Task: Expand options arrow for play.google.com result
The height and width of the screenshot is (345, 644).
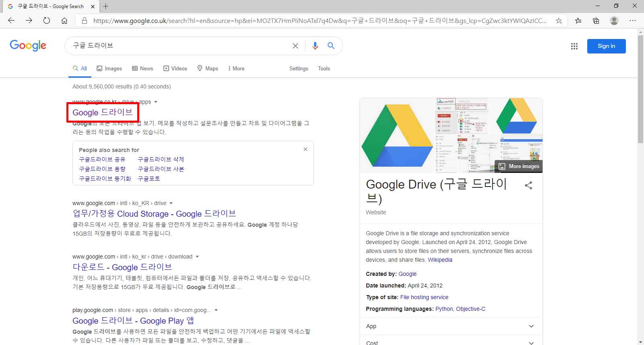Action: pyautogui.click(x=216, y=310)
